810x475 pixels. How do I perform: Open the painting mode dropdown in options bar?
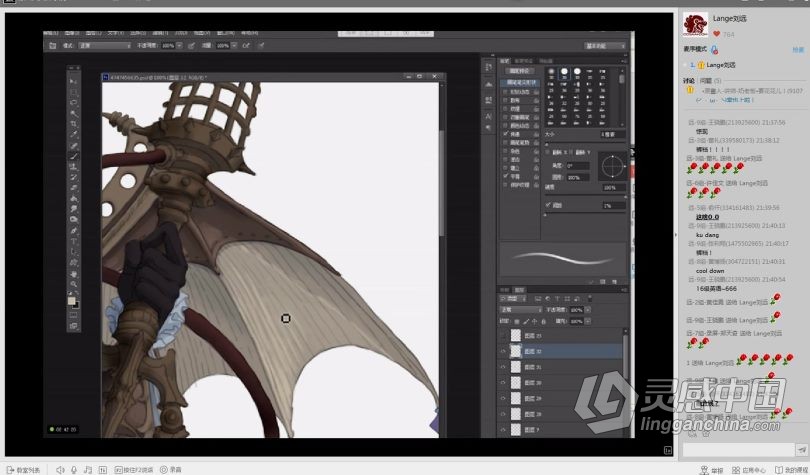pyautogui.click(x=105, y=45)
